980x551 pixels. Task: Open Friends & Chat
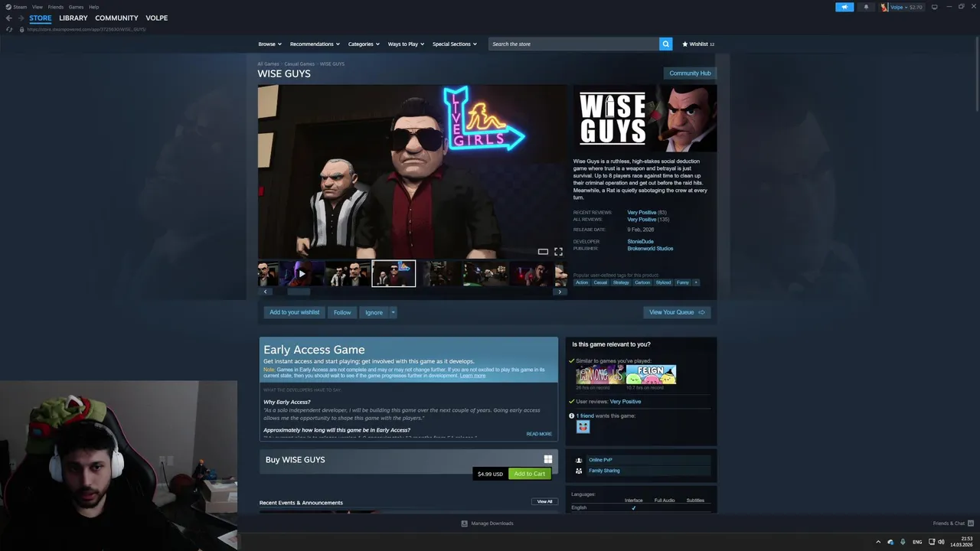(952, 523)
